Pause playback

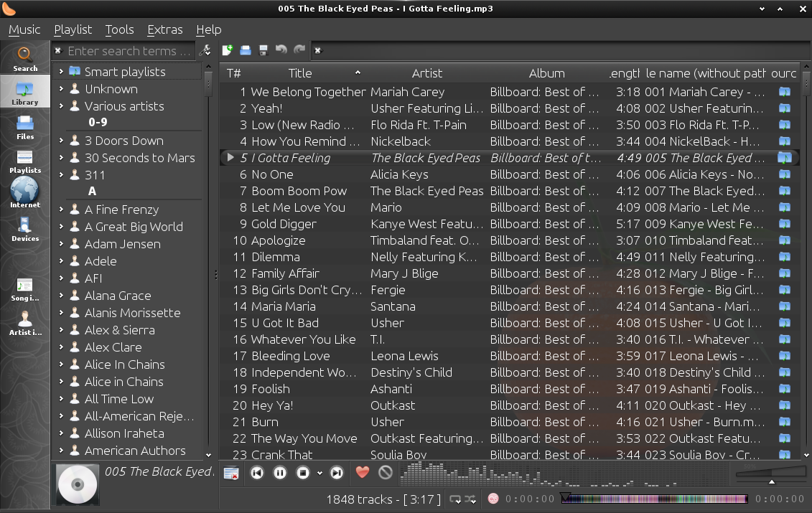[x=280, y=473]
